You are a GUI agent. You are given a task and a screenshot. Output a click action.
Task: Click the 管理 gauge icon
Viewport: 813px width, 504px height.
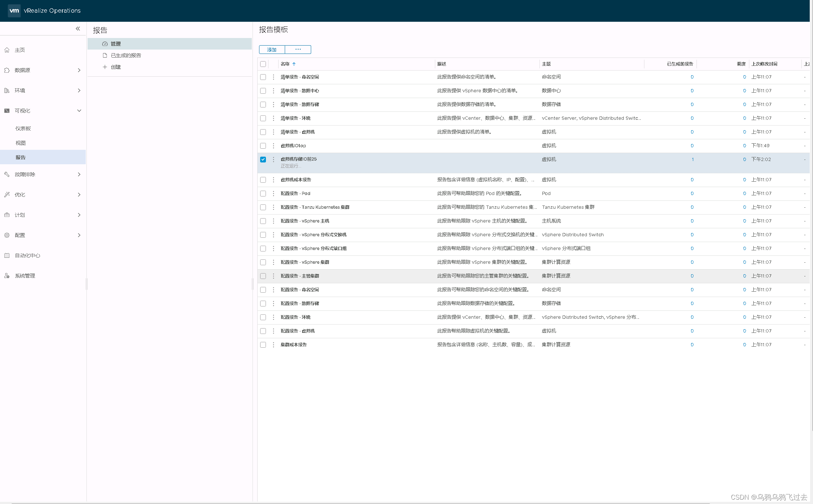pos(105,44)
